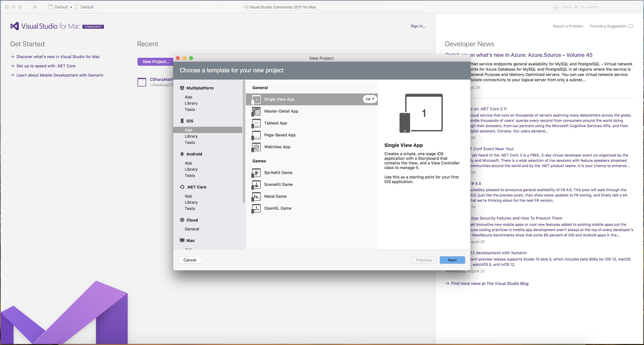Click the Next button
The height and width of the screenshot is (345, 644).
pyautogui.click(x=452, y=260)
